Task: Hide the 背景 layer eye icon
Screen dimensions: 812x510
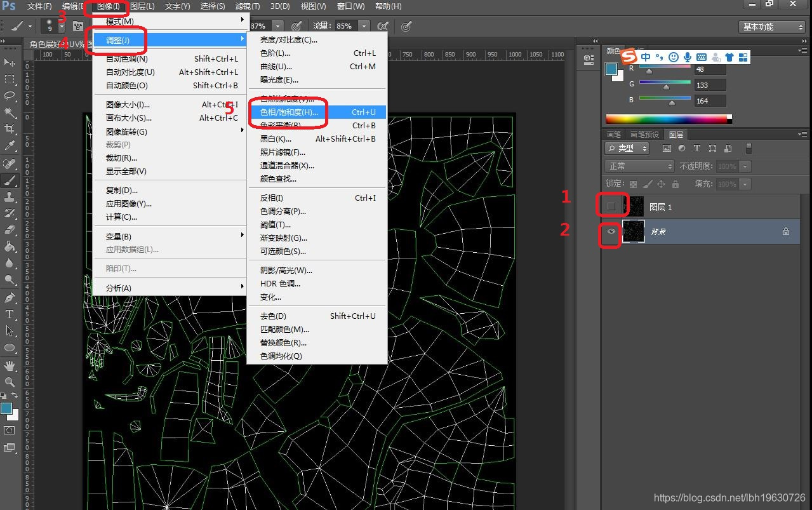Action: [x=611, y=232]
